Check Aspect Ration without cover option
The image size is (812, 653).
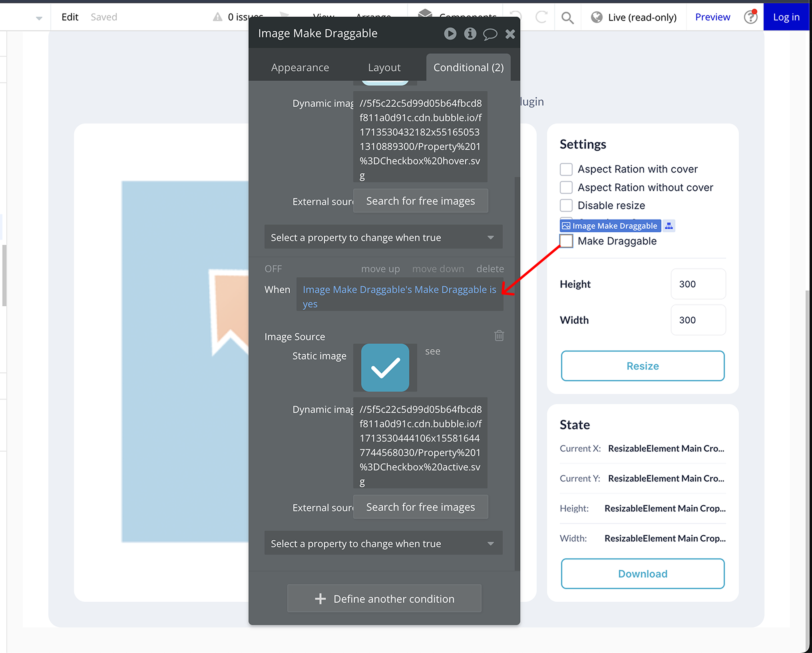566,187
